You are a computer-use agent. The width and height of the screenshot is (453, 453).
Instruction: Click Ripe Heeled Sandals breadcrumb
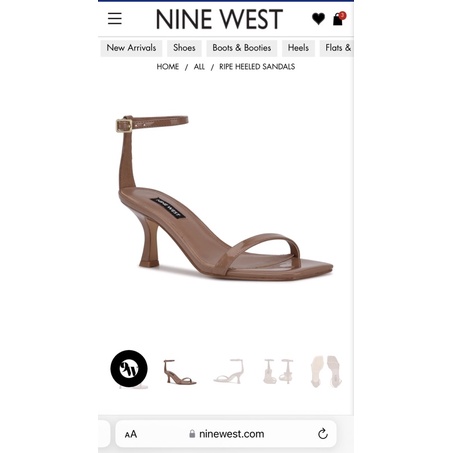point(257,67)
